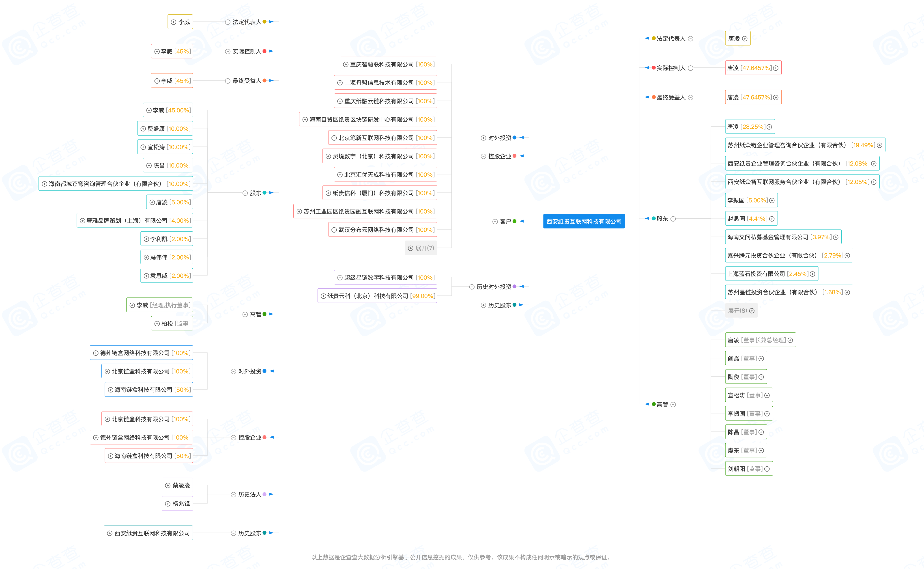Click the 展开(8) button under shareholders
The width and height of the screenshot is (924, 569).
(741, 311)
